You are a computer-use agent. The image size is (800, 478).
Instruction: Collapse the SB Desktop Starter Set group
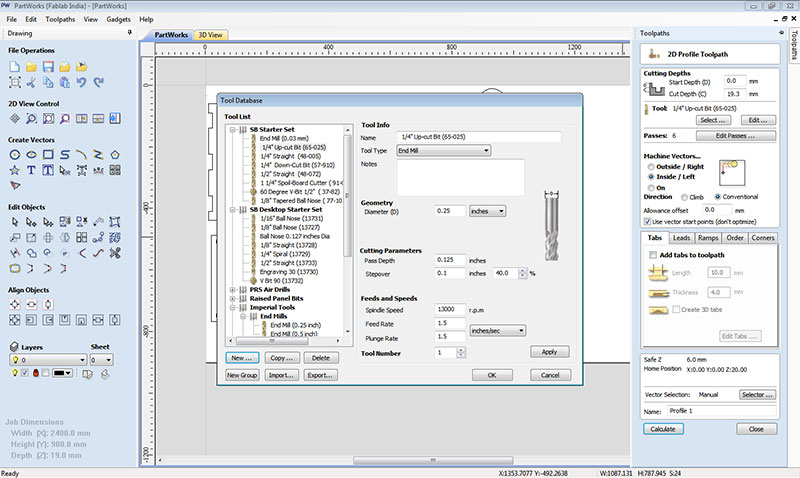(233, 210)
